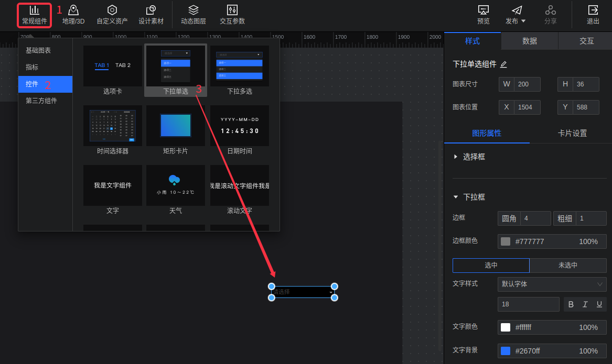Click the 动态图层 layers icon
This screenshot has width=612, height=364.
coord(194,15)
